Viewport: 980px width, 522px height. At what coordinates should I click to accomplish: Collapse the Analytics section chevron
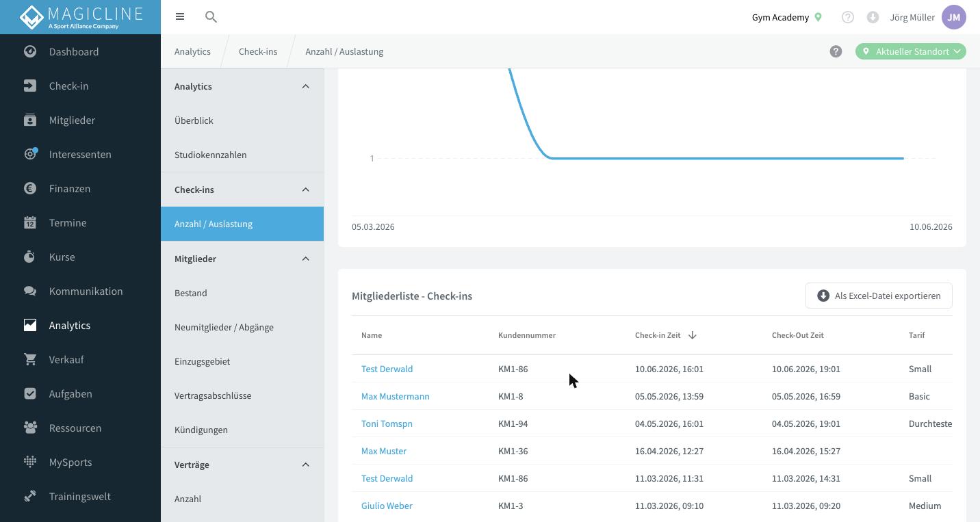point(306,86)
